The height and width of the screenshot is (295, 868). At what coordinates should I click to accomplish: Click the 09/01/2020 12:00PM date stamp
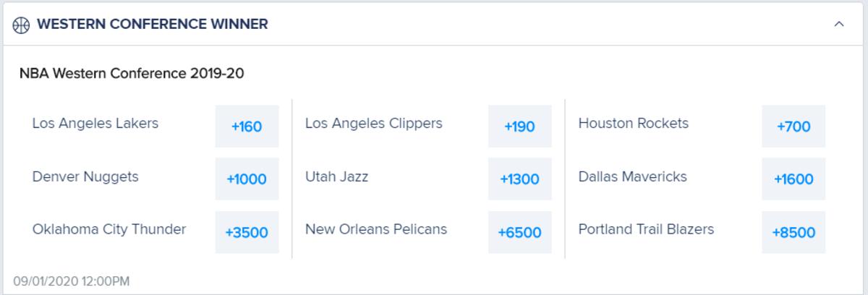pyautogui.click(x=72, y=281)
